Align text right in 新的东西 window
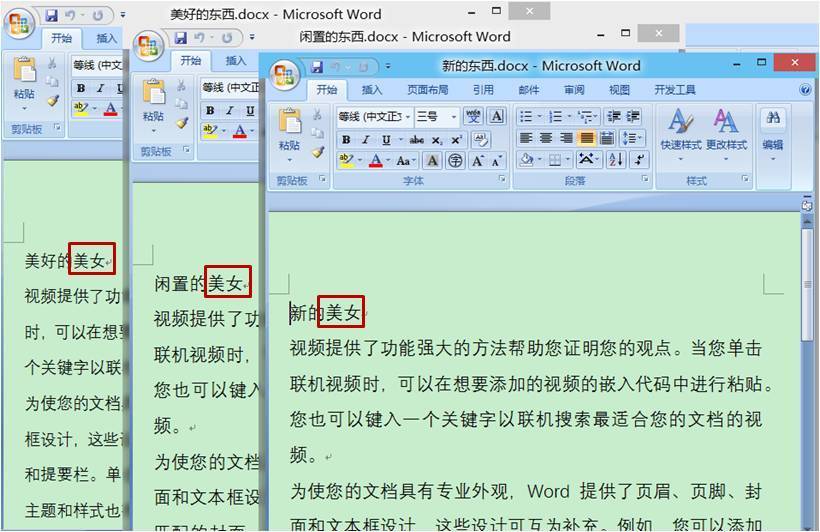The width and height of the screenshot is (820, 532). (x=566, y=138)
